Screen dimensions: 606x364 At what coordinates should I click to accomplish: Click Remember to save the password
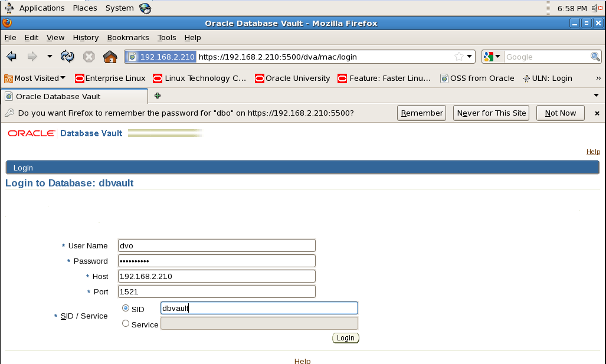[422, 113]
